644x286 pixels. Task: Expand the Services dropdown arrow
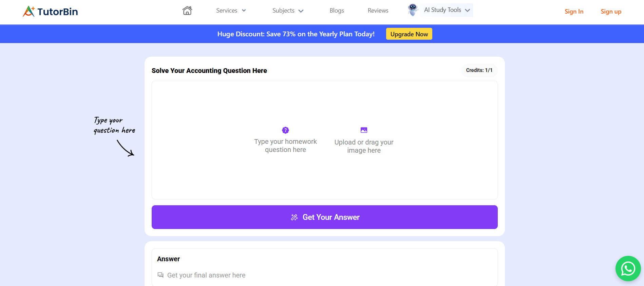pyautogui.click(x=244, y=11)
